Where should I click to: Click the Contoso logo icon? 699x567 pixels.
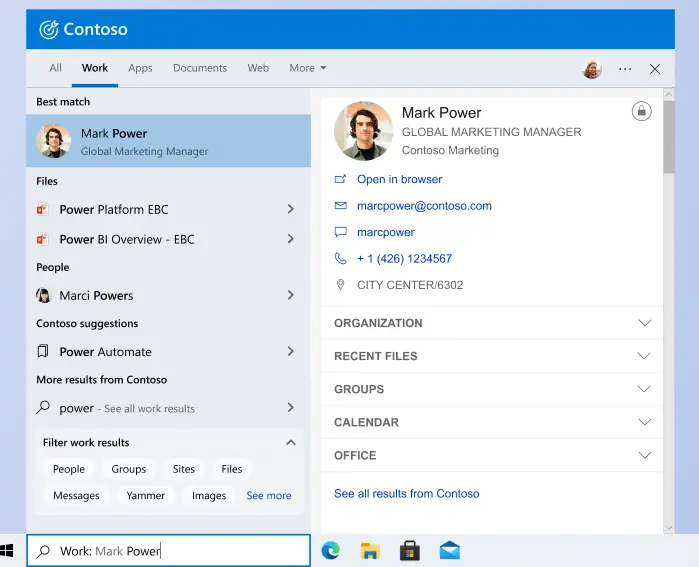(x=49, y=29)
